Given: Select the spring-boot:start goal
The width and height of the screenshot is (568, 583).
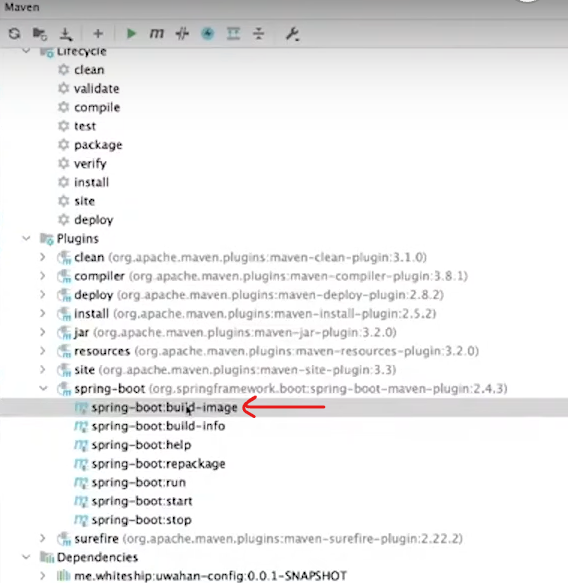Looking at the screenshot, I should pyautogui.click(x=142, y=501).
